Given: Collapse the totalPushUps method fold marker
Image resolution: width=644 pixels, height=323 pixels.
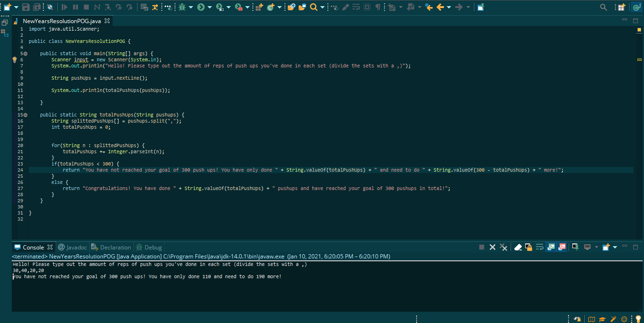Looking at the screenshot, I should [25, 115].
